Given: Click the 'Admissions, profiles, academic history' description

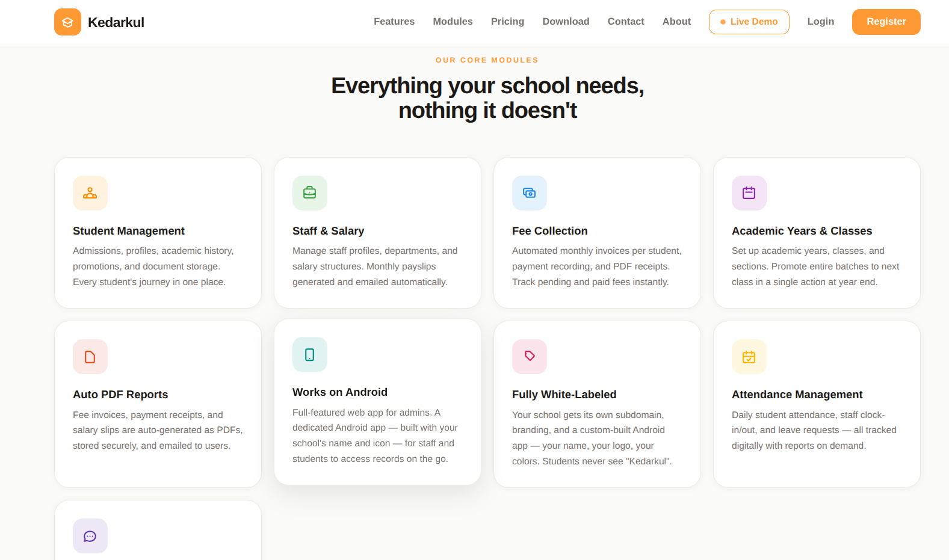Looking at the screenshot, I should click(153, 266).
